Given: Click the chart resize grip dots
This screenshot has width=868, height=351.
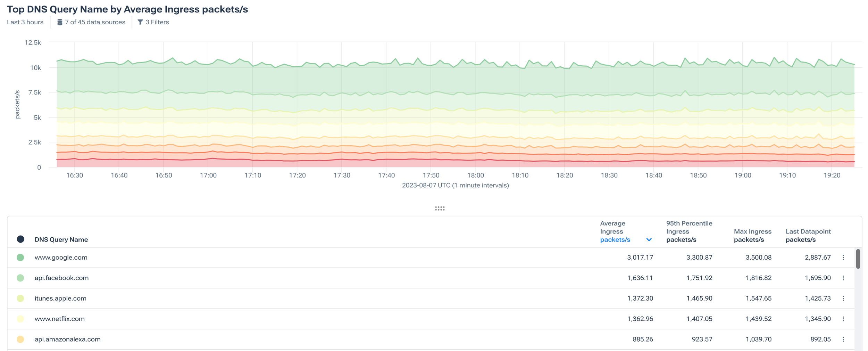Looking at the screenshot, I should [x=440, y=208].
